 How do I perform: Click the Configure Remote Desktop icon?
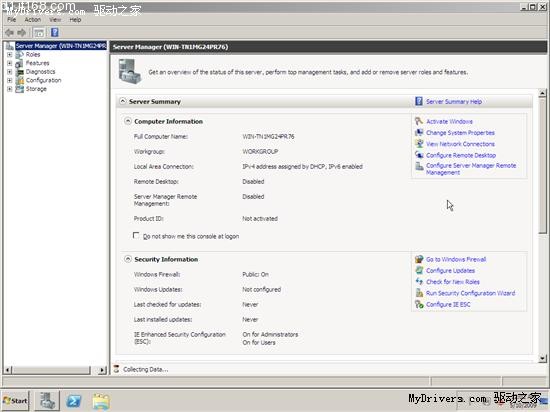point(419,155)
